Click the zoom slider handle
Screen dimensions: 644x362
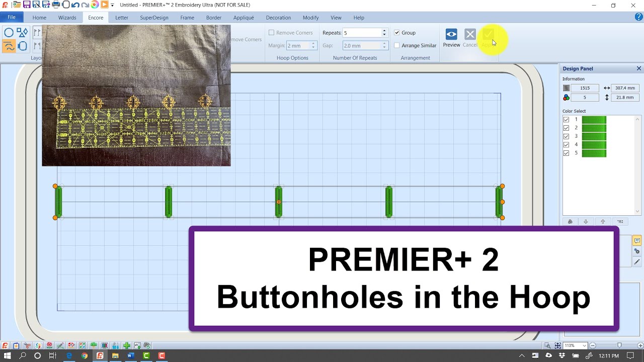pos(619,345)
